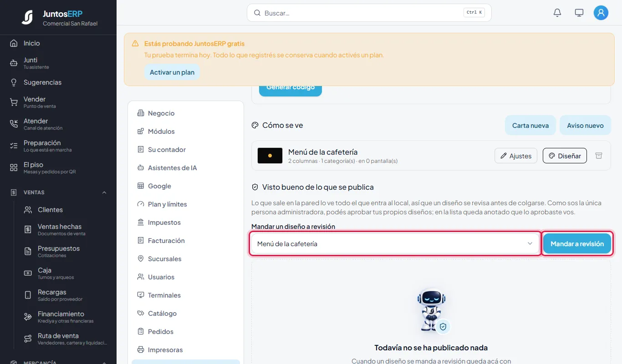Click Carta nueva button

[x=530, y=125]
